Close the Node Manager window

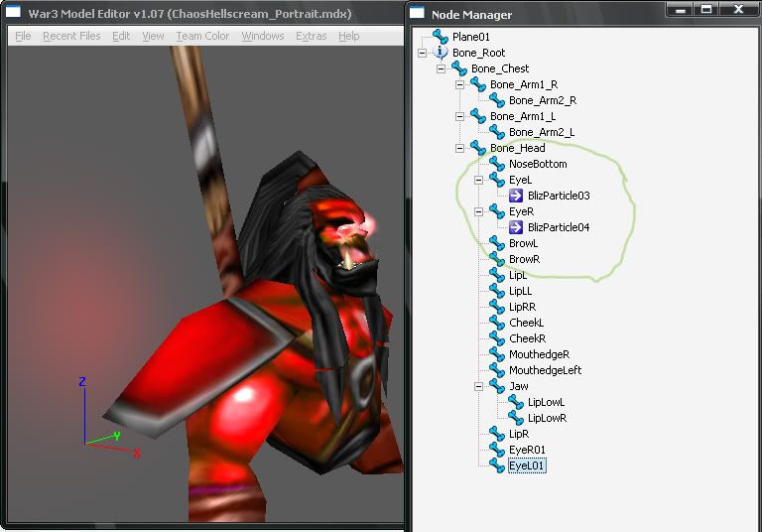pyautogui.click(x=738, y=9)
